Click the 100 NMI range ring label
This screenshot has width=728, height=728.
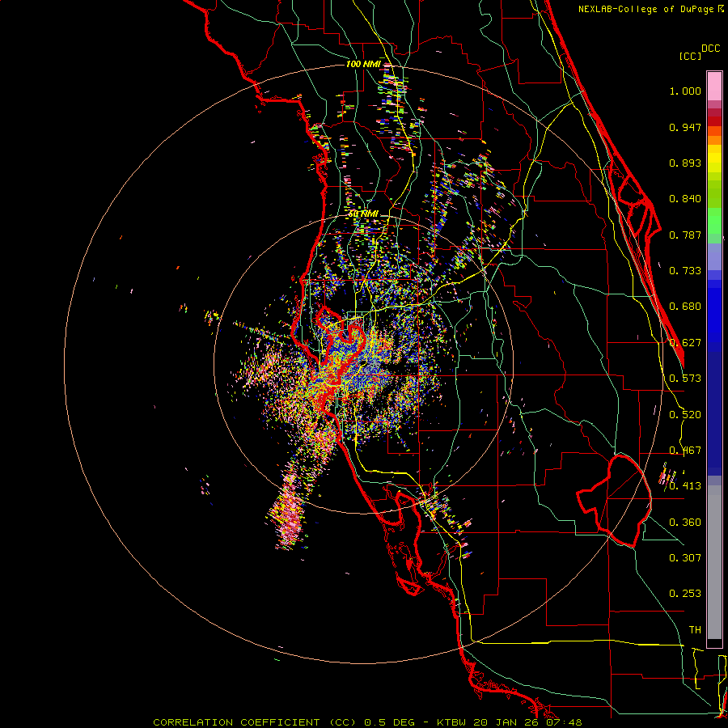click(363, 64)
